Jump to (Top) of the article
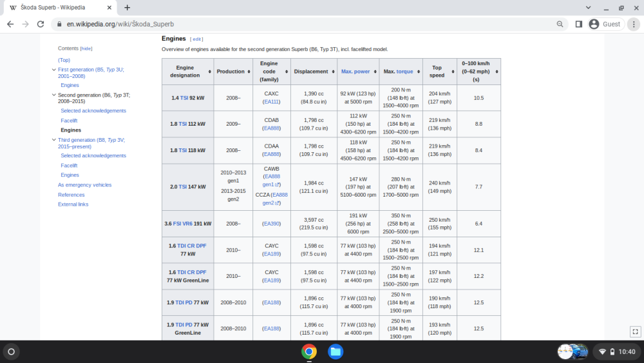Screen dimensions: 644x363 tap(64, 60)
